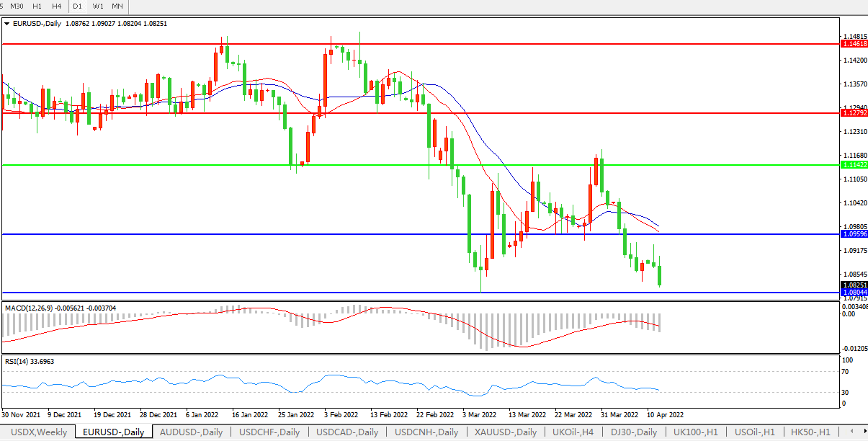Set chart period to H4
Viewport: 868px width, 441px height.
(x=56, y=6)
